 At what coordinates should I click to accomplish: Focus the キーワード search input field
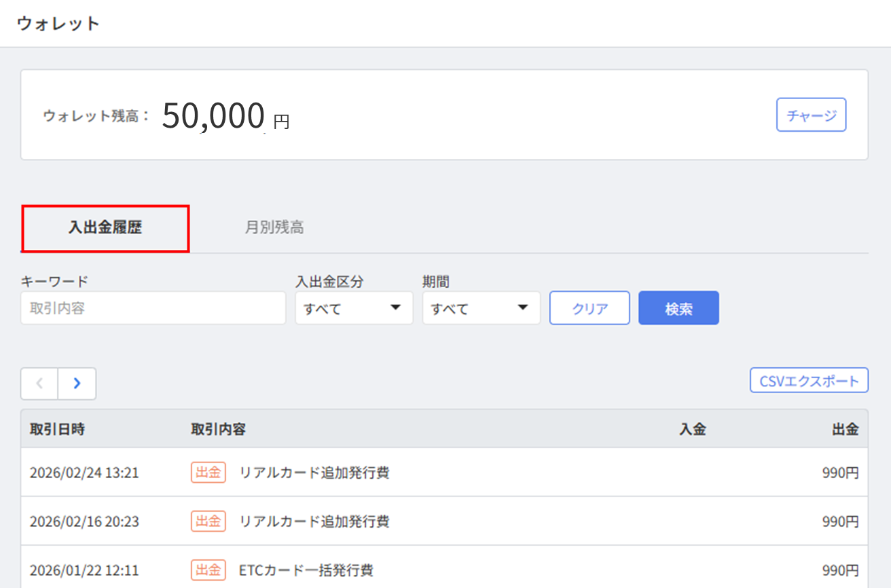pos(153,308)
